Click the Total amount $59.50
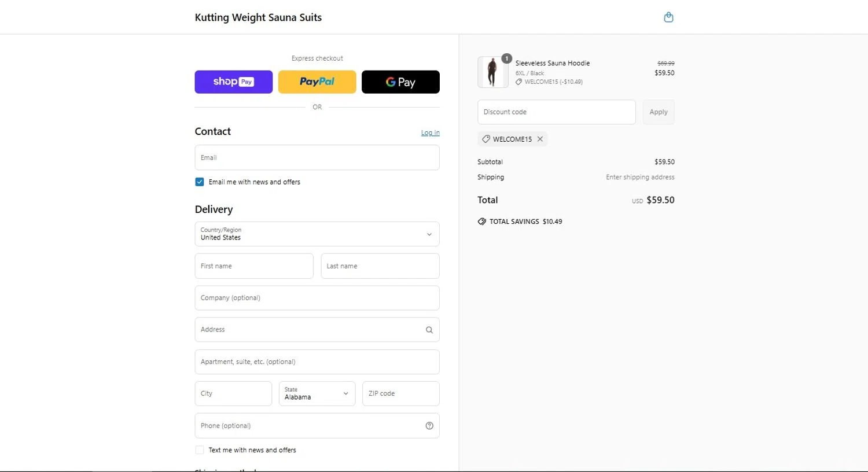The width and height of the screenshot is (868, 472). coord(660,200)
